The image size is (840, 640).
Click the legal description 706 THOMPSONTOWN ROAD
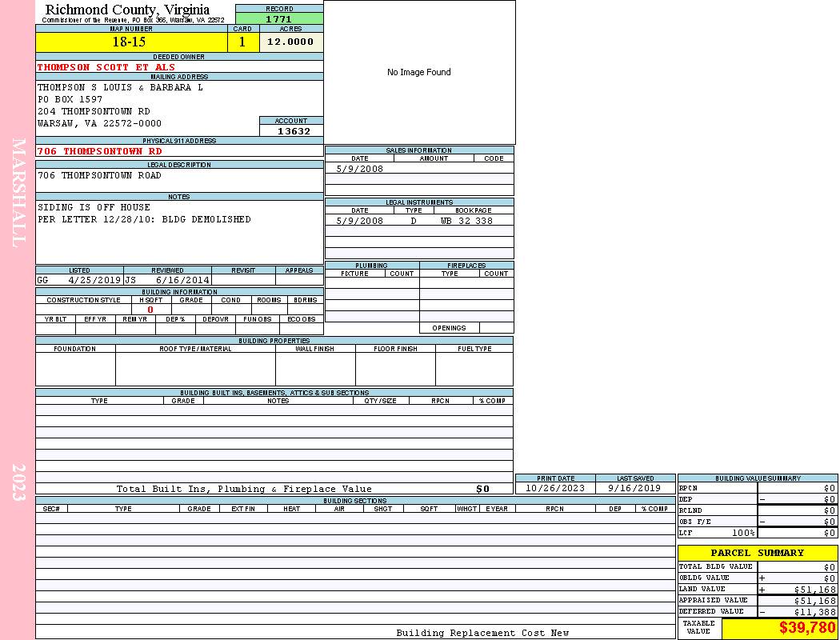point(99,175)
